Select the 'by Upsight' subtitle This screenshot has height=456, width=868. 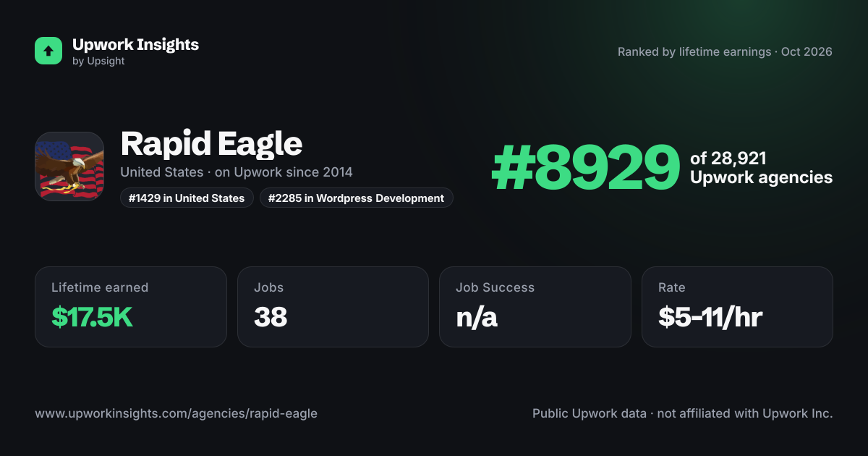pos(98,62)
